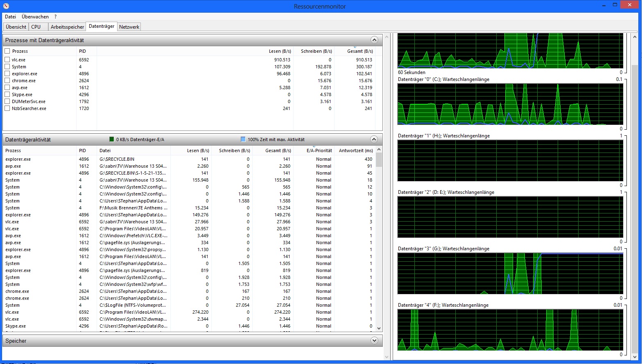642x364 pixels.
Task: Close the Ressourcenmonitor window
Action: click(629, 4)
